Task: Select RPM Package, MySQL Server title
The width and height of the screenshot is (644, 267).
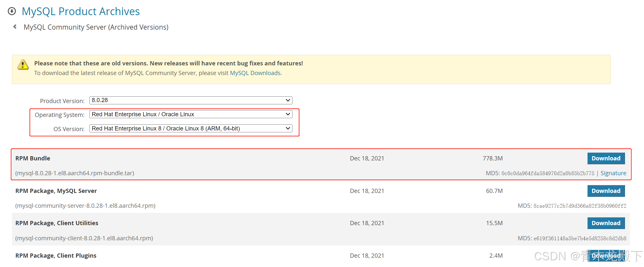Action: pos(56,191)
